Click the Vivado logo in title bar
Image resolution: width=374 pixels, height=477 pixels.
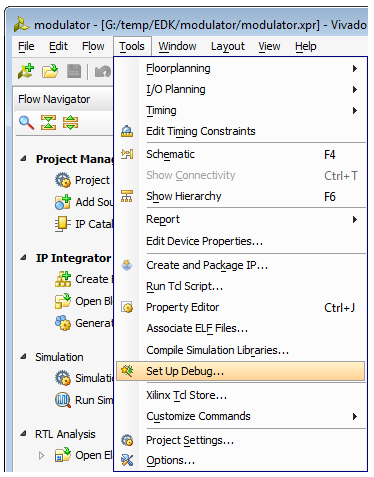tap(22, 25)
